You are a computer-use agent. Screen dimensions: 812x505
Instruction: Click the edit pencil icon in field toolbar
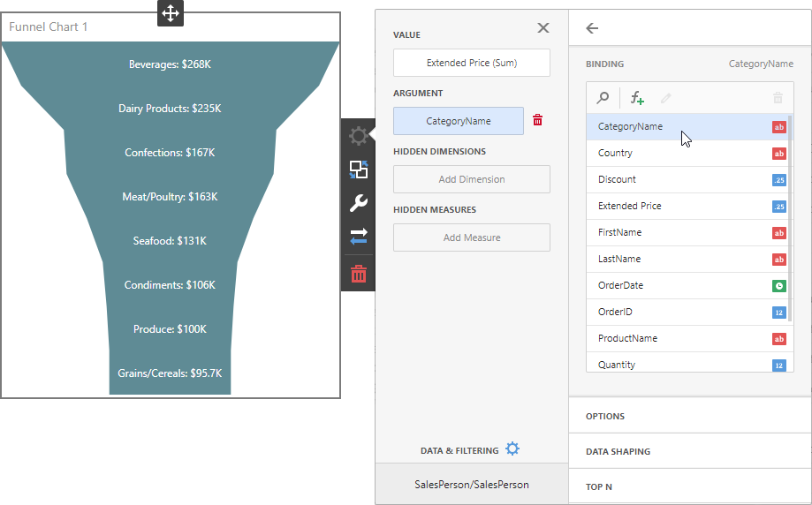point(666,97)
